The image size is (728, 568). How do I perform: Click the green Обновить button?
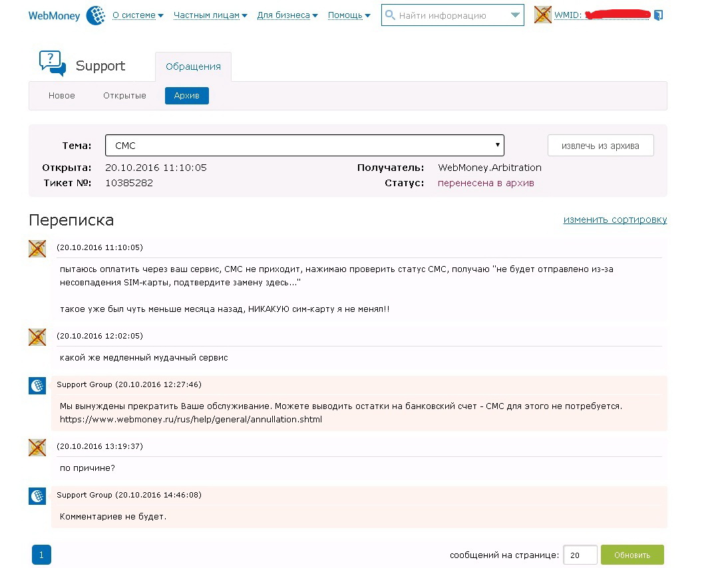[x=632, y=555]
